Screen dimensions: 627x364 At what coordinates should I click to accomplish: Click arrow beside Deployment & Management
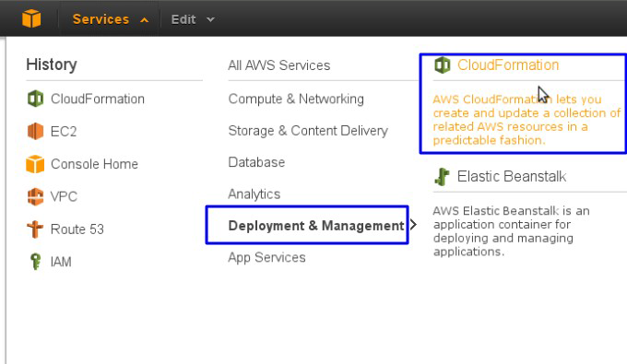(x=413, y=225)
